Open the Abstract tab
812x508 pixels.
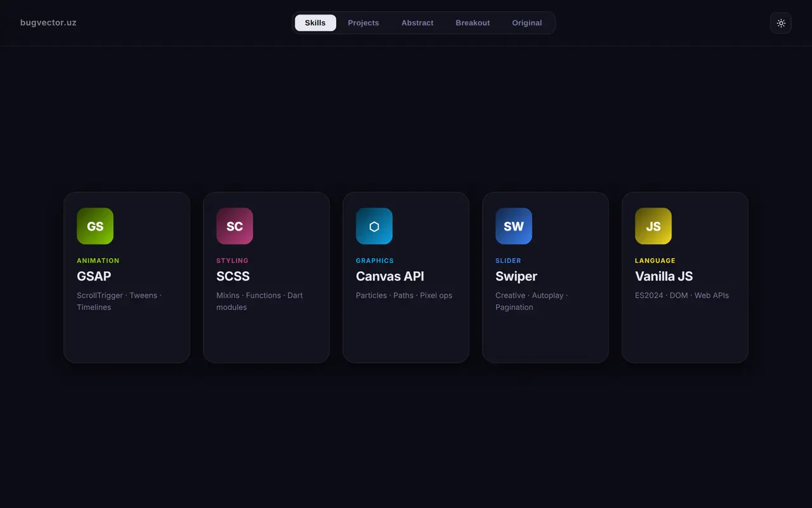[417, 23]
